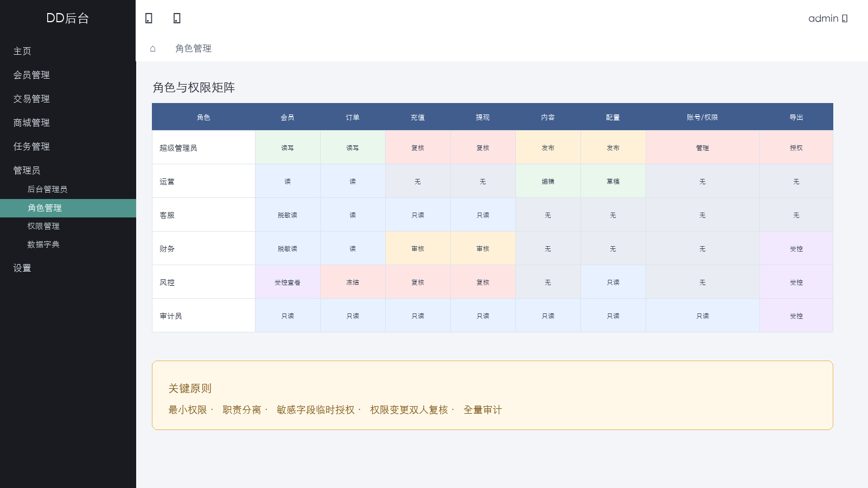Click 管理 cell in 超级管理员 row

pyautogui.click(x=703, y=147)
